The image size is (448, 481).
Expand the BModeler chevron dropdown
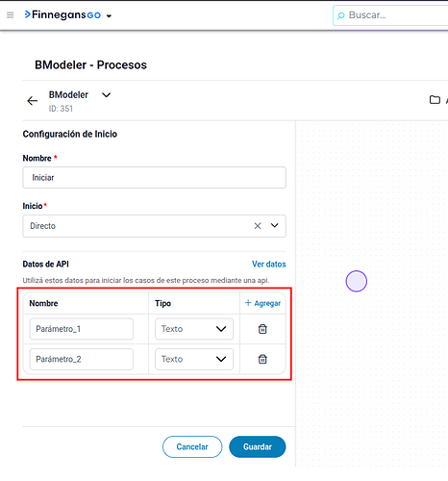[x=106, y=95]
